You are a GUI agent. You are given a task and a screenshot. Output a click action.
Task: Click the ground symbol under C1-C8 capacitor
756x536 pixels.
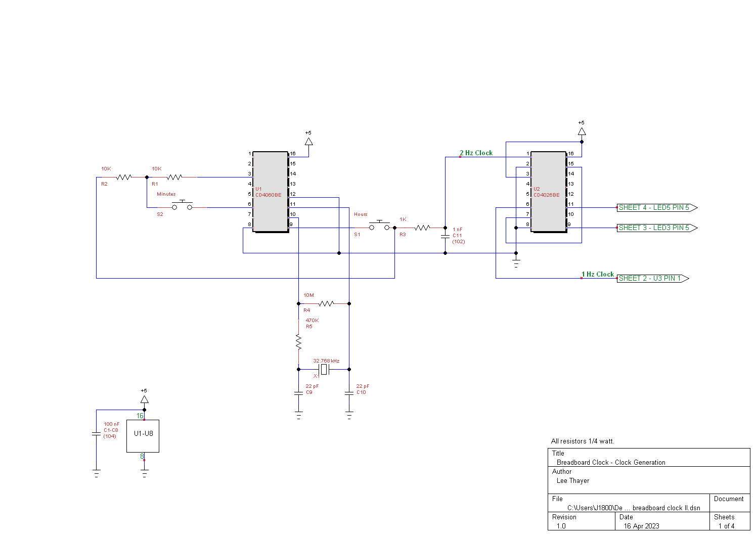pyautogui.click(x=96, y=474)
